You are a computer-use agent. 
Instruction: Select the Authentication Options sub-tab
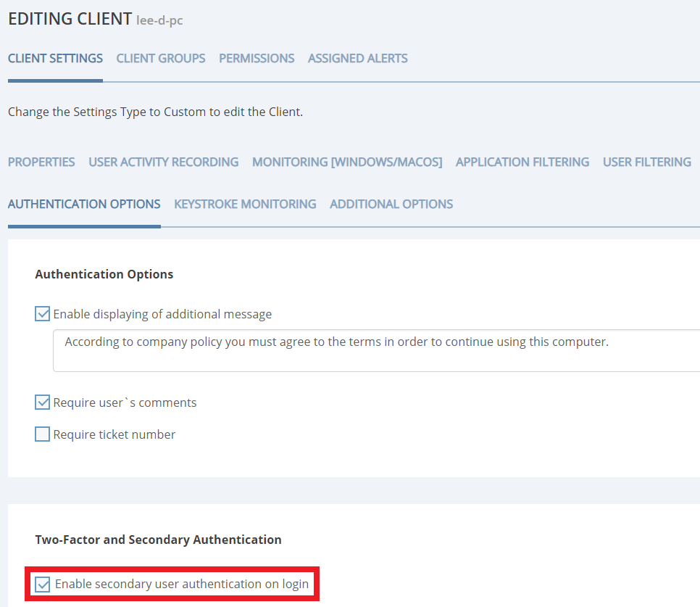pos(84,204)
